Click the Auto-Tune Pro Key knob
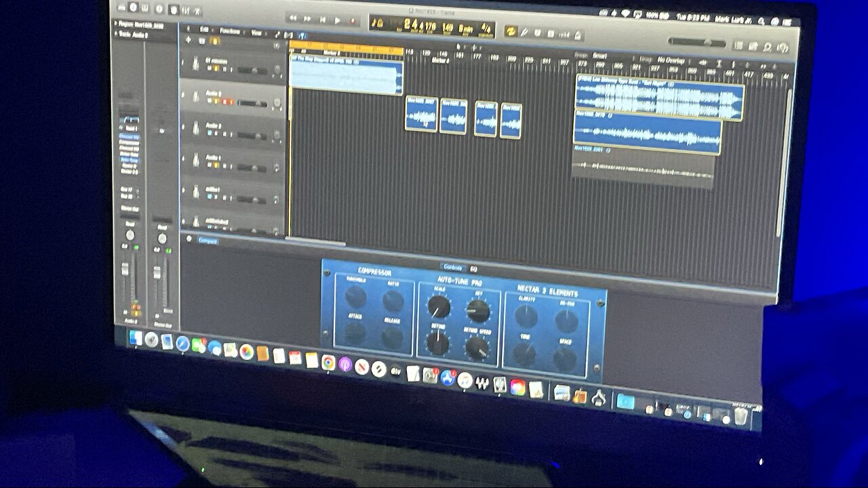868x488 pixels. pyautogui.click(x=478, y=310)
